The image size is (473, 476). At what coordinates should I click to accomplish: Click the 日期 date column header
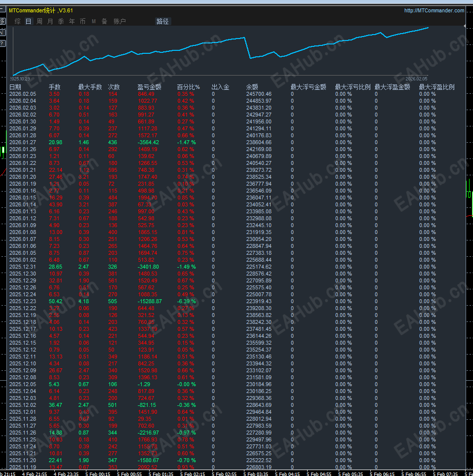point(15,87)
